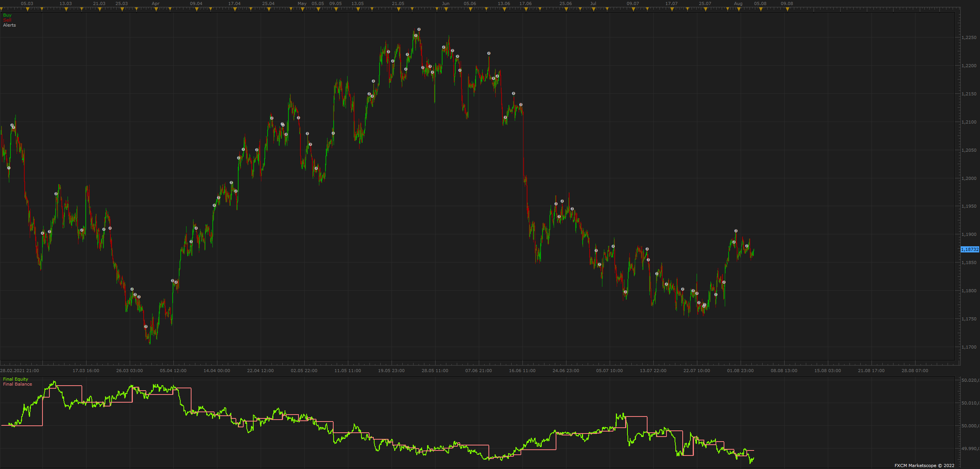
Task: Click the 01.08 23:00 time label
Action: tap(741, 371)
